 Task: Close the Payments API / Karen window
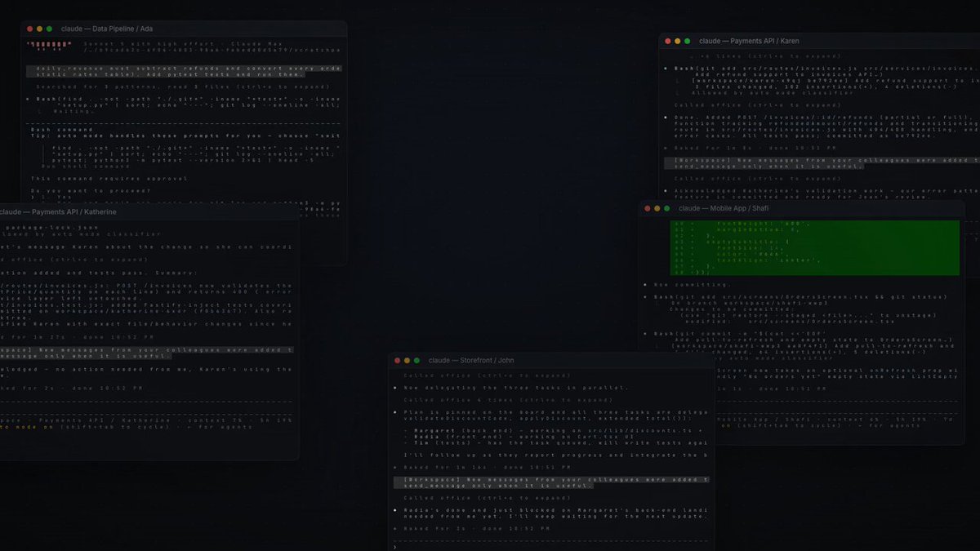pyautogui.click(x=668, y=41)
